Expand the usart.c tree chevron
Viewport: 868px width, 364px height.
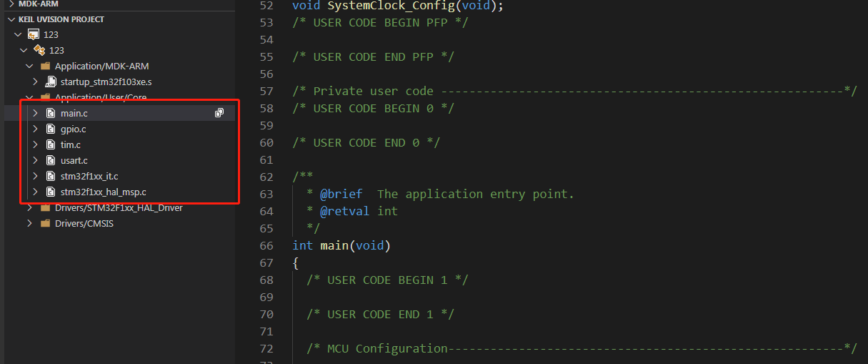tap(35, 160)
